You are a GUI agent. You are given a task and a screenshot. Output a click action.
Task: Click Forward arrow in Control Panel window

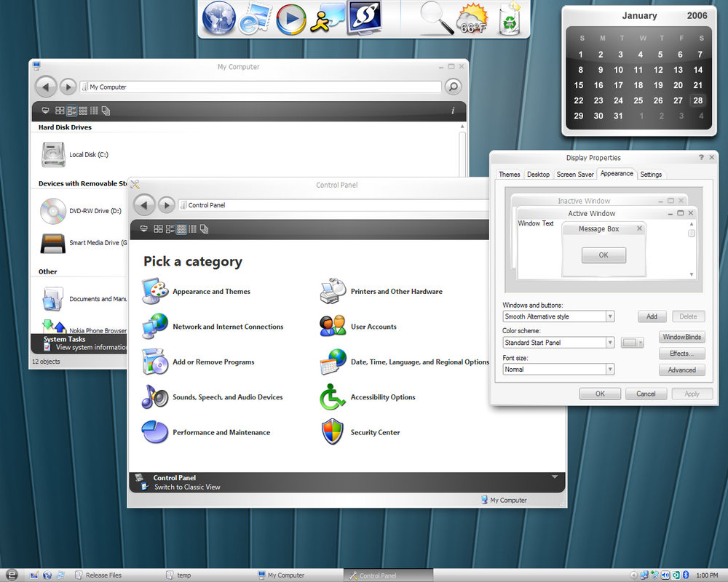click(167, 204)
